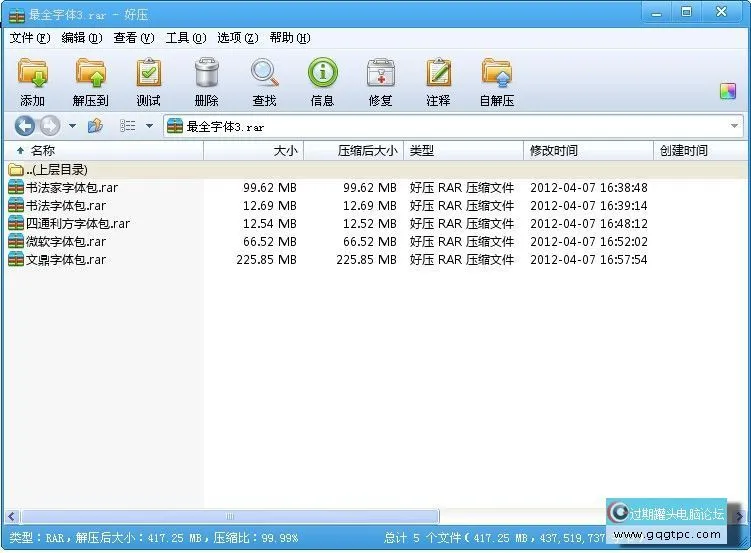Select the ..(上层目录) parent folder row

376,169
